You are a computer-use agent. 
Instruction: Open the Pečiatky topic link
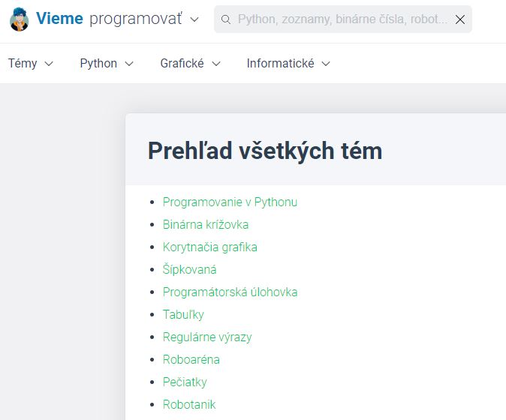(x=185, y=382)
